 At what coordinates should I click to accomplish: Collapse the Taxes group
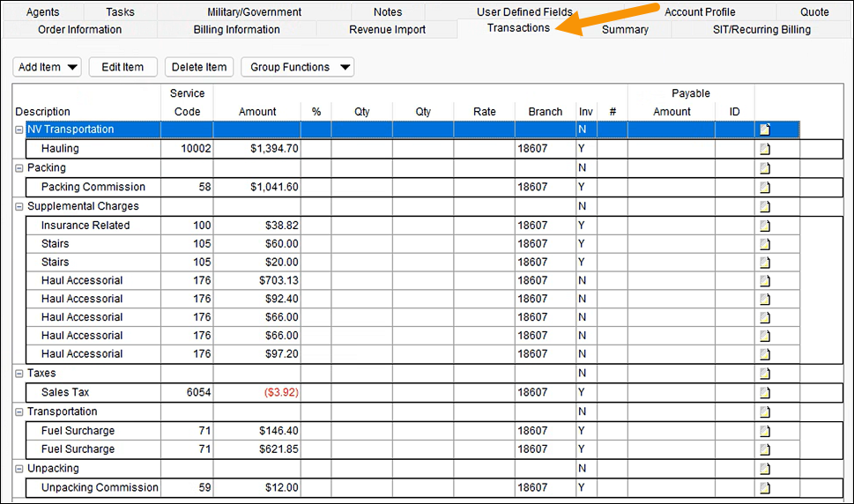[19, 374]
